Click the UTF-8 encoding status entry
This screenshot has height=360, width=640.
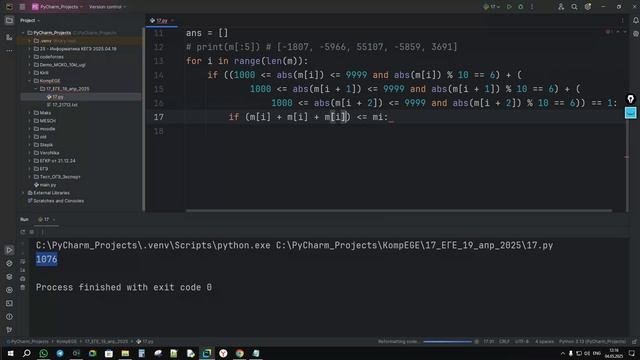[x=522, y=341]
